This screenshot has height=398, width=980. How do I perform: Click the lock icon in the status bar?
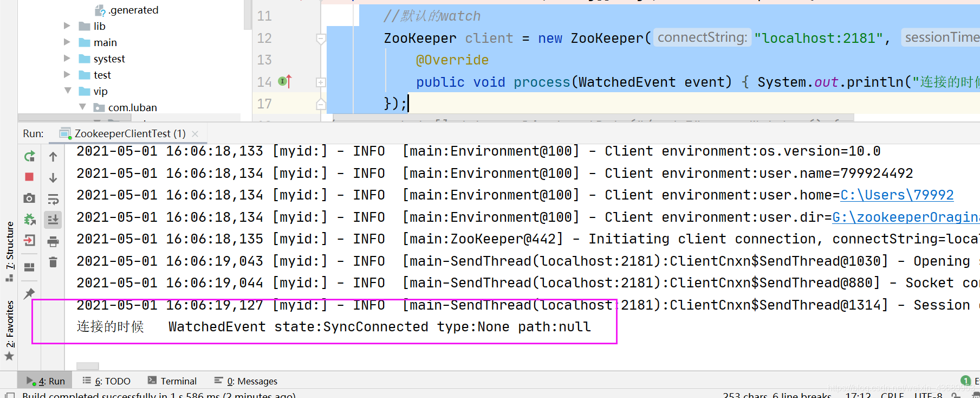click(956, 395)
